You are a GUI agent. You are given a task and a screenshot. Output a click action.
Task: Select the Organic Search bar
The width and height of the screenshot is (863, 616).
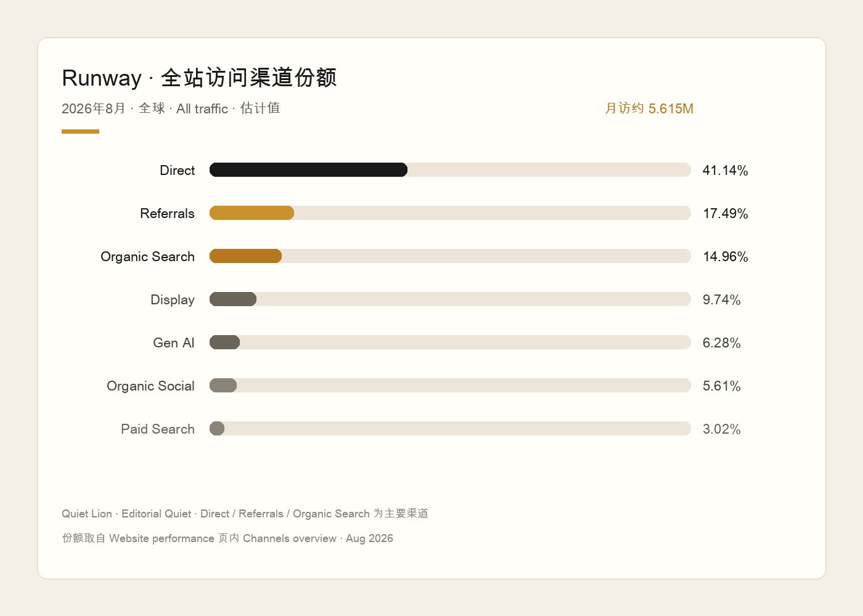(450, 256)
